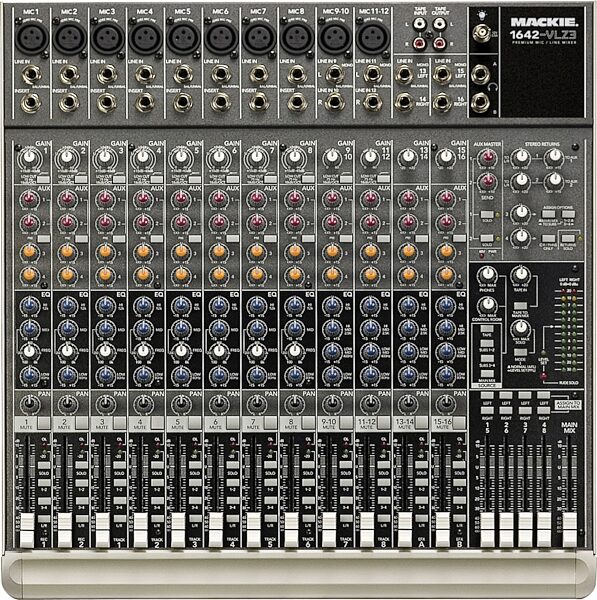This screenshot has width=597, height=600.
Task: Click the channel 9-10 PAN knob
Action: pyautogui.click(x=331, y=403)
